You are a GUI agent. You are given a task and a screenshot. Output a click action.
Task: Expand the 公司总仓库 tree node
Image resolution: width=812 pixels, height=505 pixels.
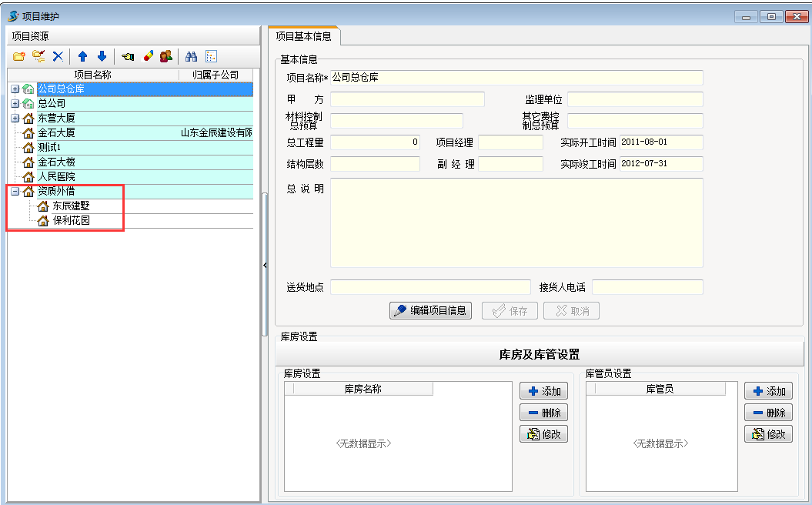[x=15, y=89]
